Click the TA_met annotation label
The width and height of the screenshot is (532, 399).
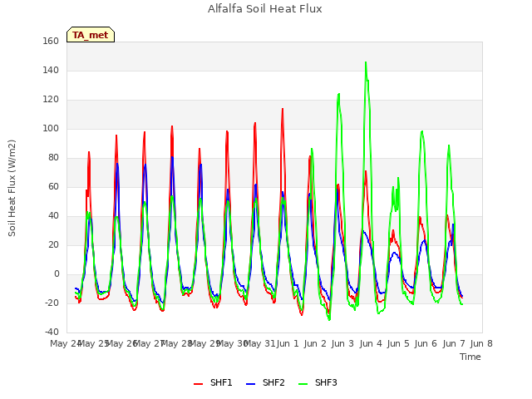pyautogui.click(x=91, y=35)
